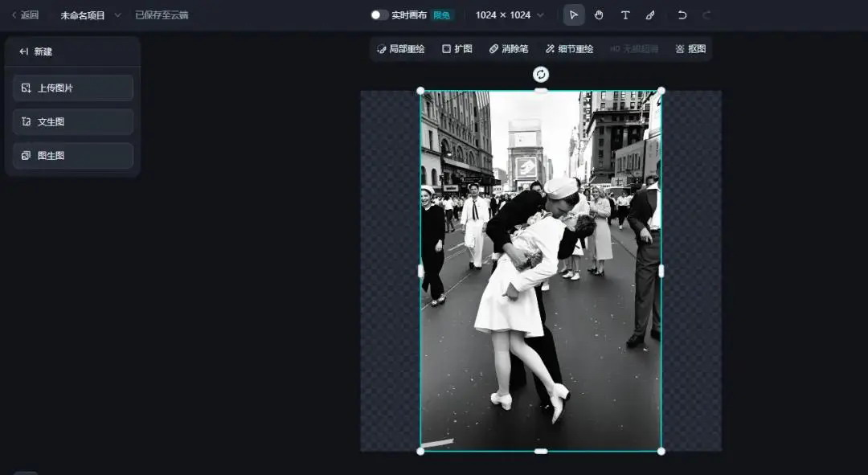Choose the text tool
The width and height of the screenshot is (868, 475).
click(x=625, y=15)
